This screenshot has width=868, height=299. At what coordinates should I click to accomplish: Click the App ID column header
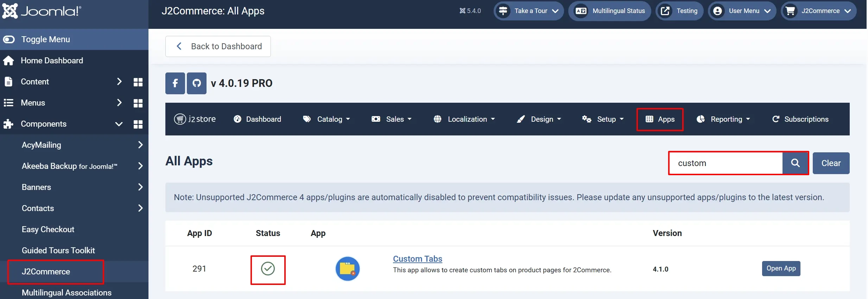[x=199, y=233]
